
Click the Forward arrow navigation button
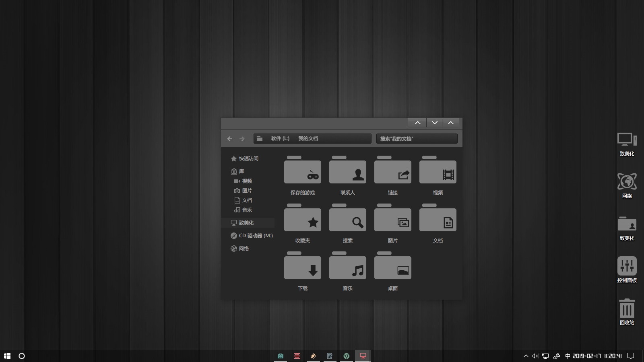(242, 139)
